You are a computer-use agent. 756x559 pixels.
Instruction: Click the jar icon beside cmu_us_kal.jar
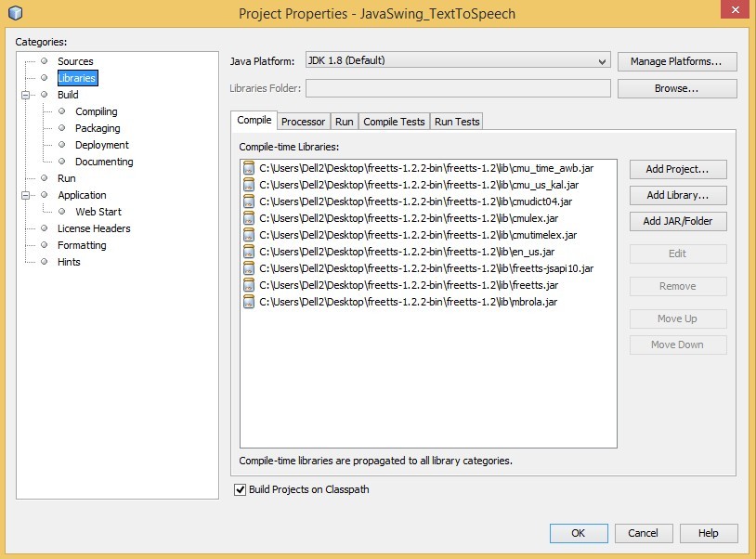(249, 185)
